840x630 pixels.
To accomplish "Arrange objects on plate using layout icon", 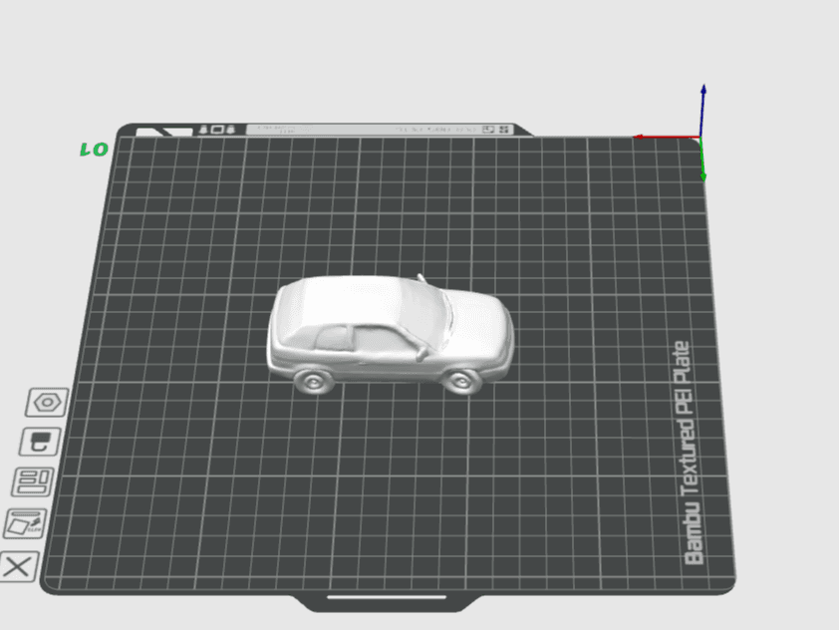I will coord(33,481).
